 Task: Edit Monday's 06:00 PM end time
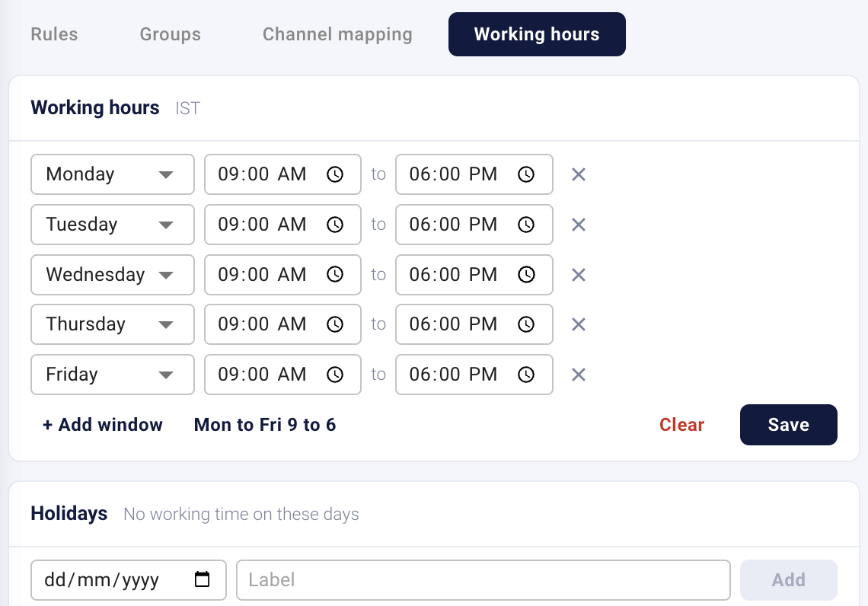tap(474, 174)
